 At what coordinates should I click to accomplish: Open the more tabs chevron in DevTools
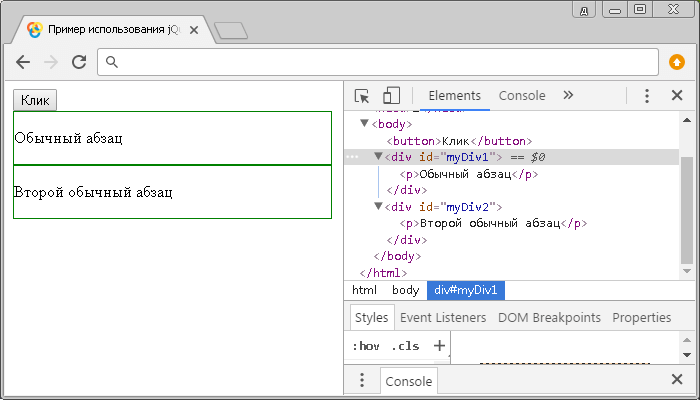(568, 95)
